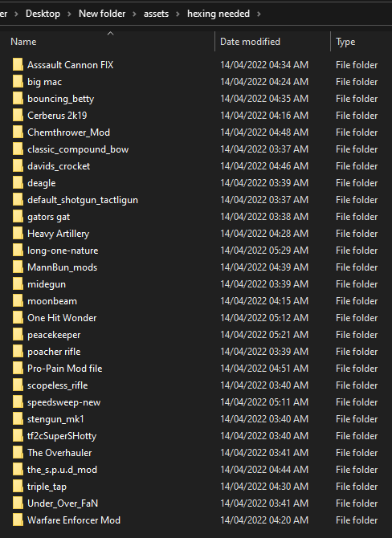Select the Pro-Pain Mod file folder name
392x538 pixels.
click(x=65, y=368)
